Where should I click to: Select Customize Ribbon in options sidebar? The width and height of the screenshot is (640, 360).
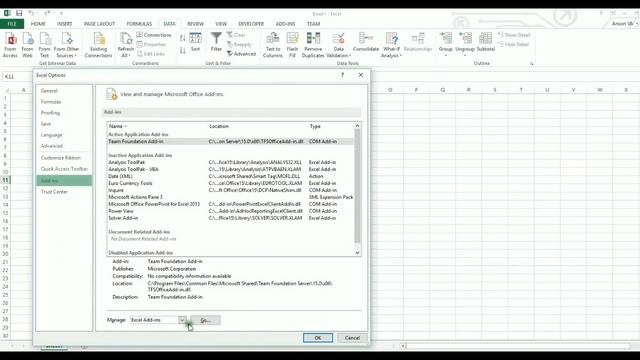[x=64, y=158]
